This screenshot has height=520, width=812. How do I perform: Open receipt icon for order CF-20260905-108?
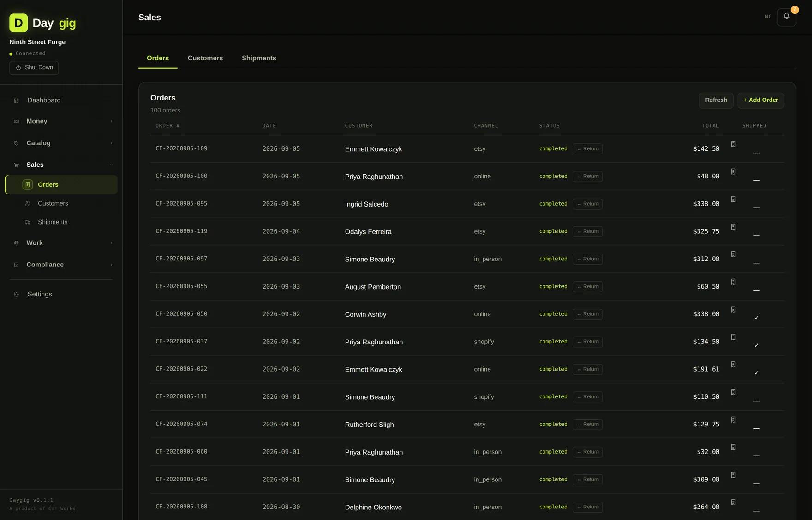click(733, 502)
